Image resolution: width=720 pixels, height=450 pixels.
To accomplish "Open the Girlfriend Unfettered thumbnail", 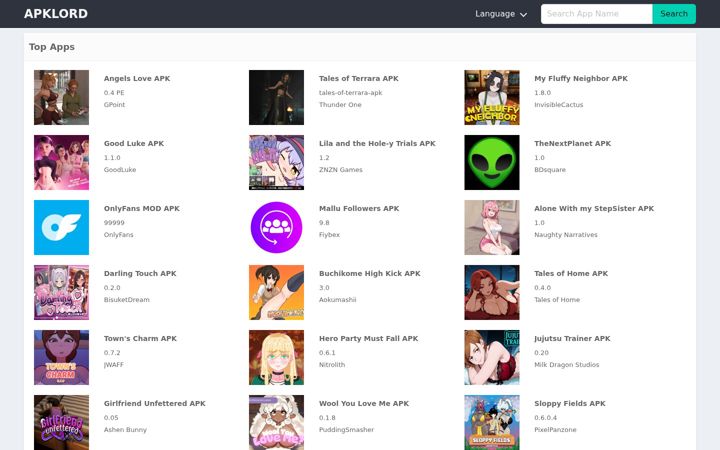I will (62, 422).
